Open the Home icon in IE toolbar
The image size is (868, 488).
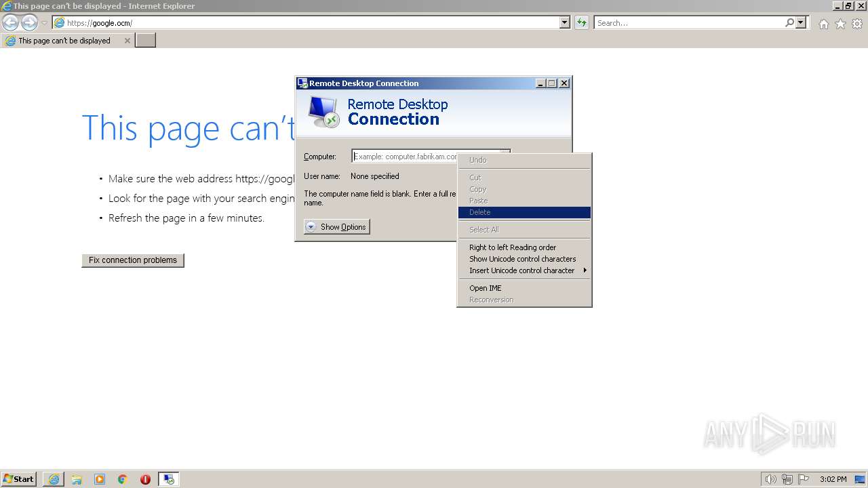[x=823, y=24]
